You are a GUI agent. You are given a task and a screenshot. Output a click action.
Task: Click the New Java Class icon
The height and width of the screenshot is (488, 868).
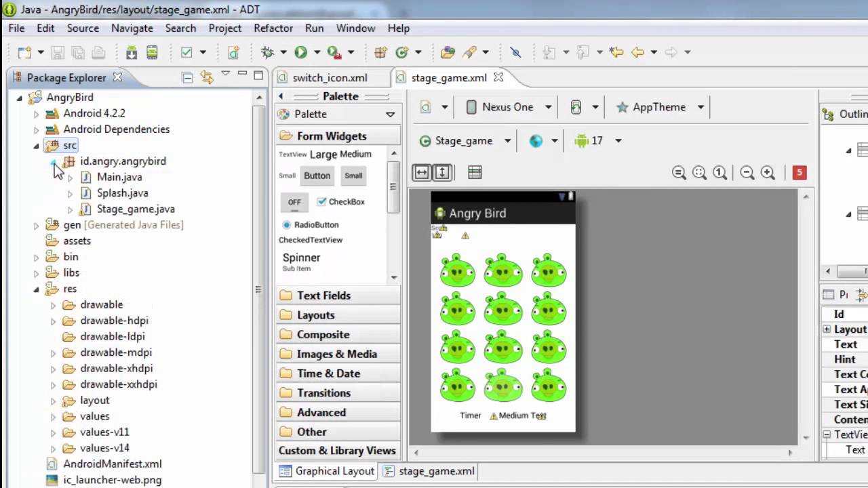(401, 52)
